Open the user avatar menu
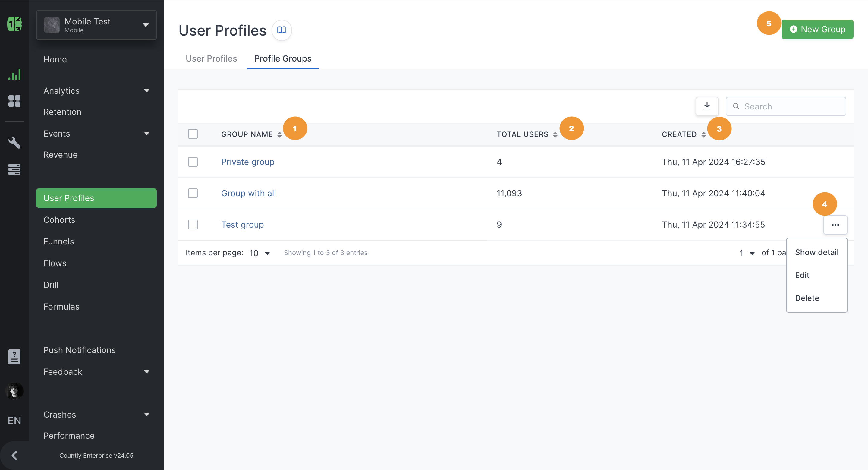The width and height of the screenshot is (868, 470). tap(14, 391)
